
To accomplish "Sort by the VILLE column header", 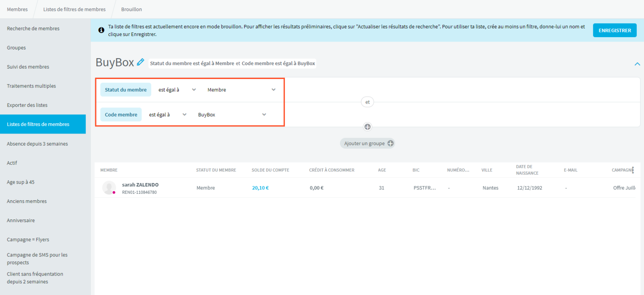I will 487,170.
